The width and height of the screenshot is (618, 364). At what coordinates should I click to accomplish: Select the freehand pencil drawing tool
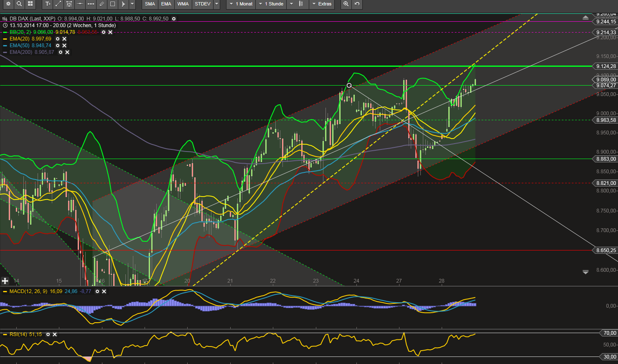(x=102, y=4)
